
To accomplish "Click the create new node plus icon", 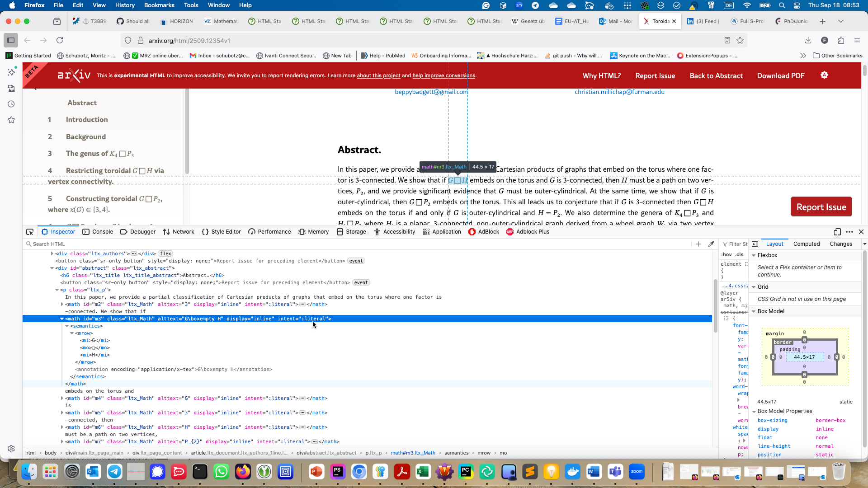I will pos(698,244).
